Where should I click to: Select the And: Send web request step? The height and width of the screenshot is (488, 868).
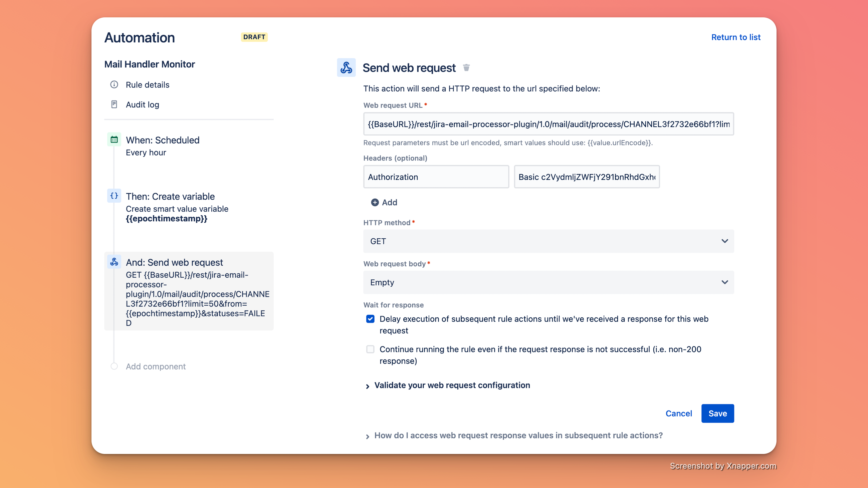(189, 291)
